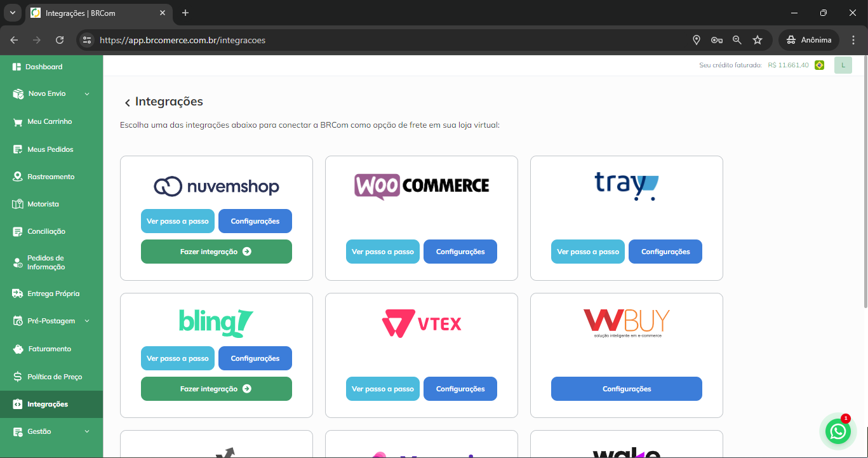
Task: Open Política de Preço menu item
Action: click(55, 377)
